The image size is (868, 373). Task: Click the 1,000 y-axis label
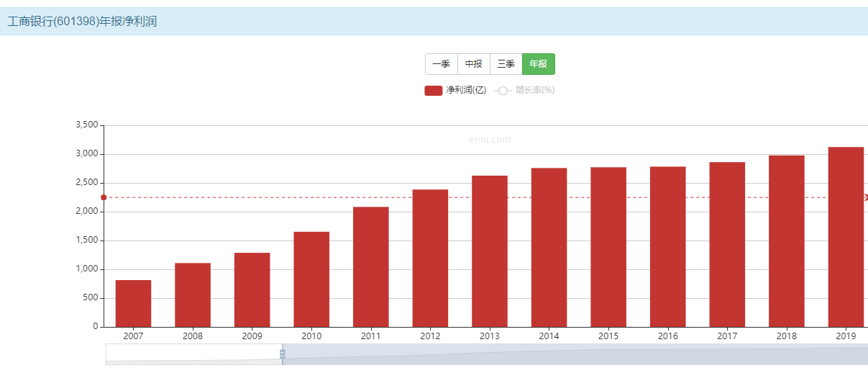tap(86, 269)
